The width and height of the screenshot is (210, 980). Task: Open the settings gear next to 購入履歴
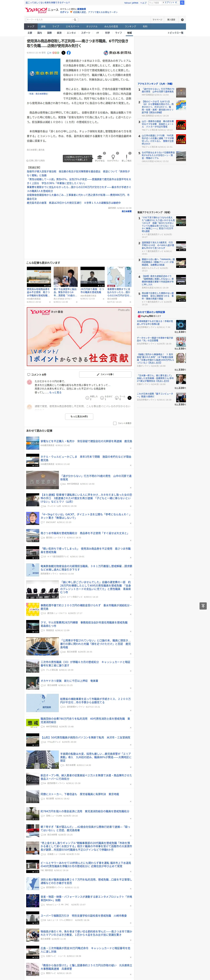182,20
